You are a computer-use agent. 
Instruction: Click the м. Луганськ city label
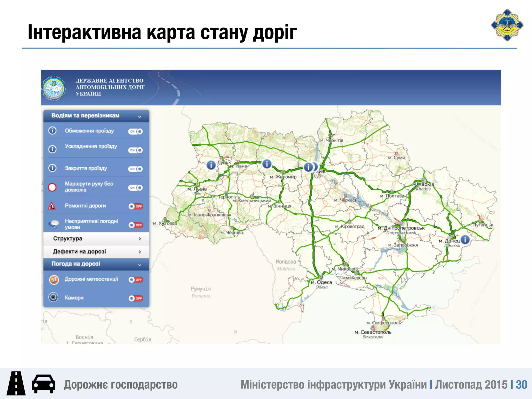tap(480, 225)
